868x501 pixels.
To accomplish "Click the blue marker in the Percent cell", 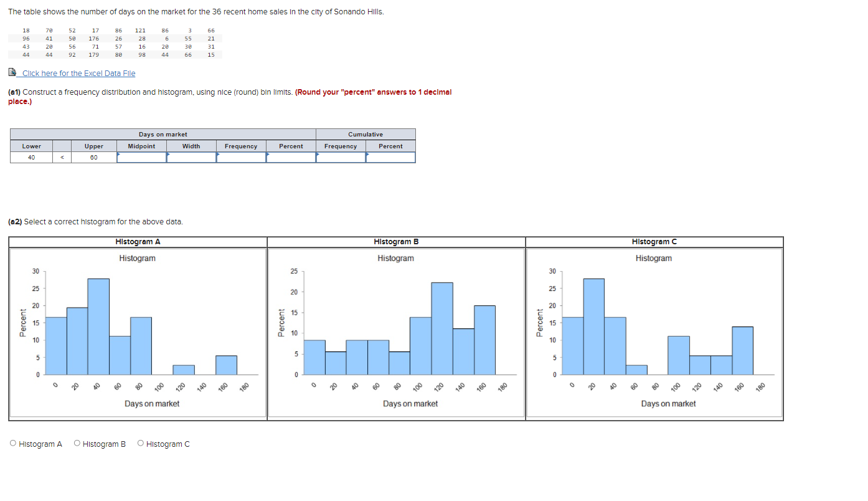I will coord(268,154).
